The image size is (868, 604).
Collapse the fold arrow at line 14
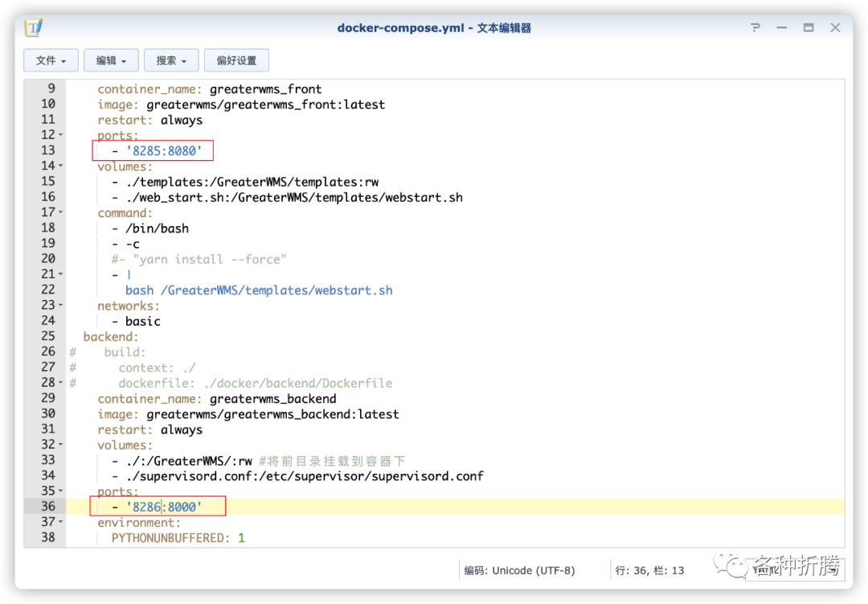tap(61, 166)
